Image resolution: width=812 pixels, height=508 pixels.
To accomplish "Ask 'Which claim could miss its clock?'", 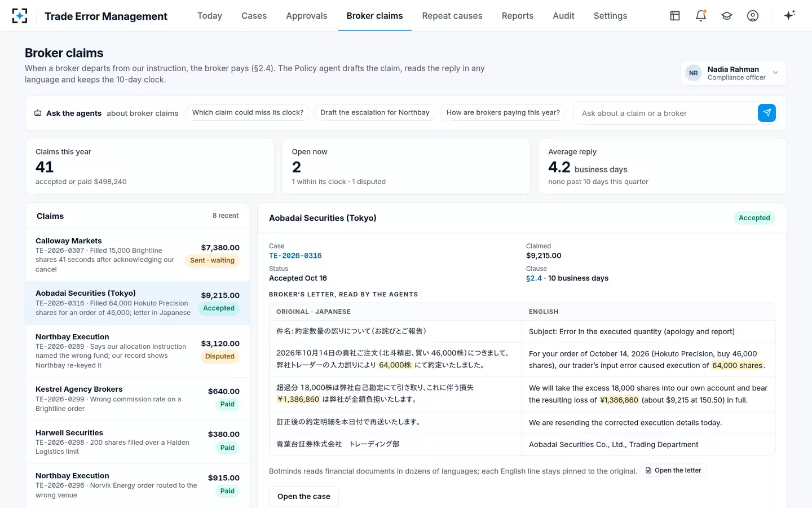I will click(x=248, y=112).
